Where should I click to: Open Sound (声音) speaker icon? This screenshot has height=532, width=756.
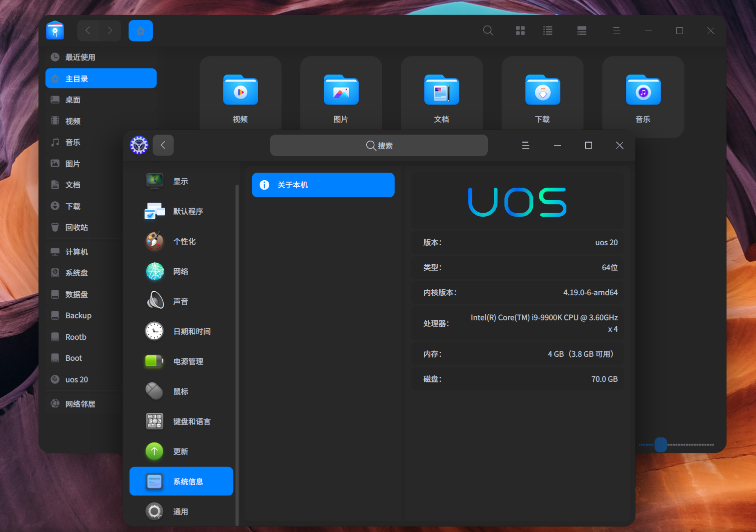(155, 301)
